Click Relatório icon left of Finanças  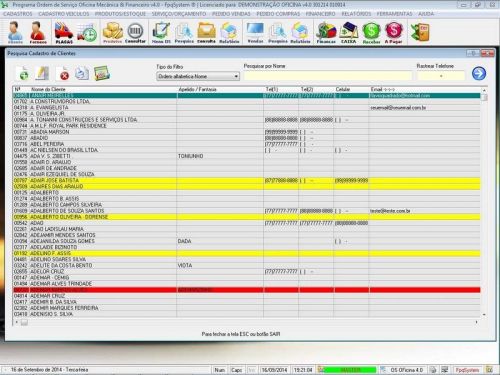300,32
